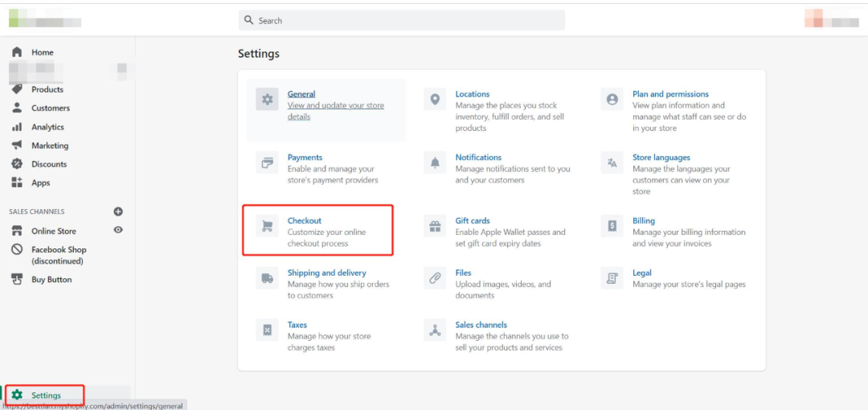Click the Billing dollar icon
The height and width of the screenshot is (410, 868).
(x=612, y=226)
